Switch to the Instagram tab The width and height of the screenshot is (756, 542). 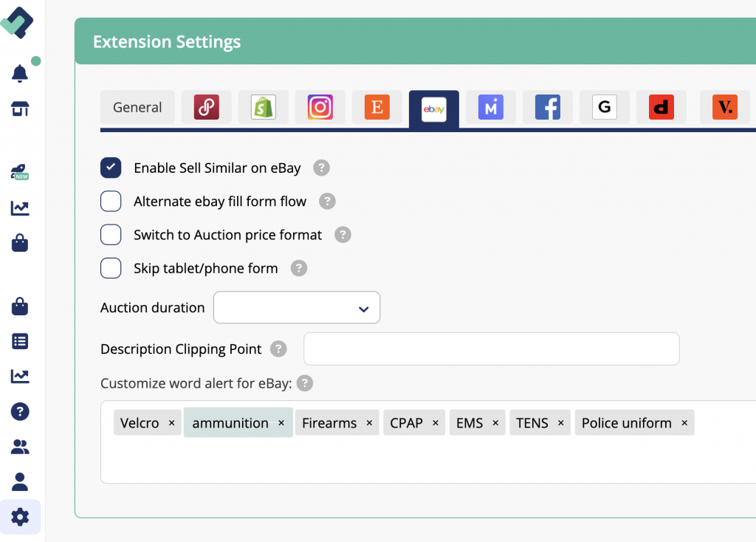coord(320,107)
